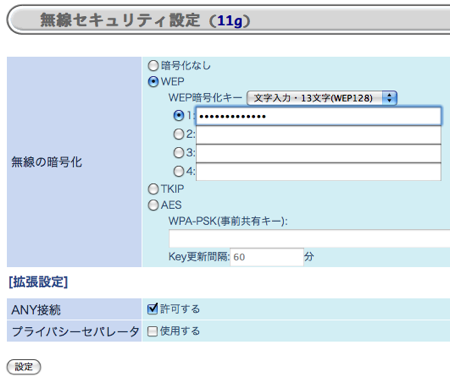Select WEP key slot 2 radio button

179,134
